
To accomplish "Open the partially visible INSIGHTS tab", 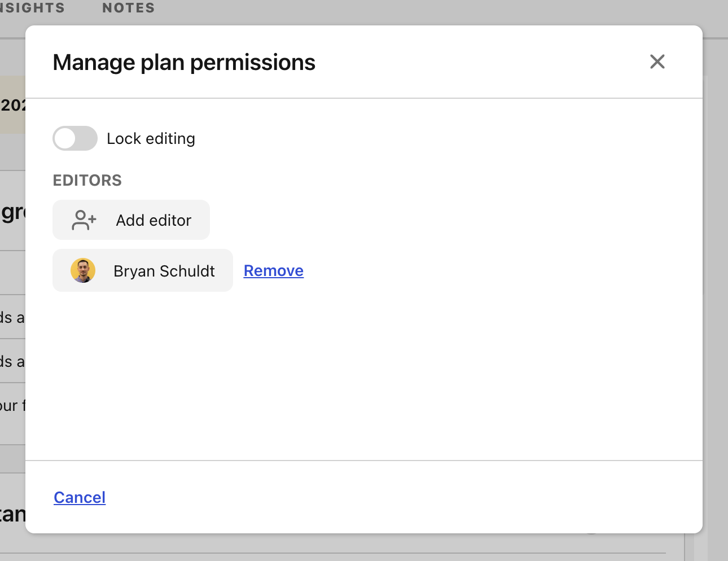I will pyautogui.click(x=32, y=8).
